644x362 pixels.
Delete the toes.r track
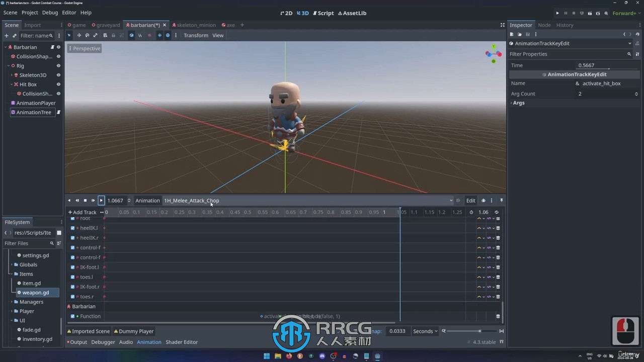pyautogui.click(x=498, y=297)
